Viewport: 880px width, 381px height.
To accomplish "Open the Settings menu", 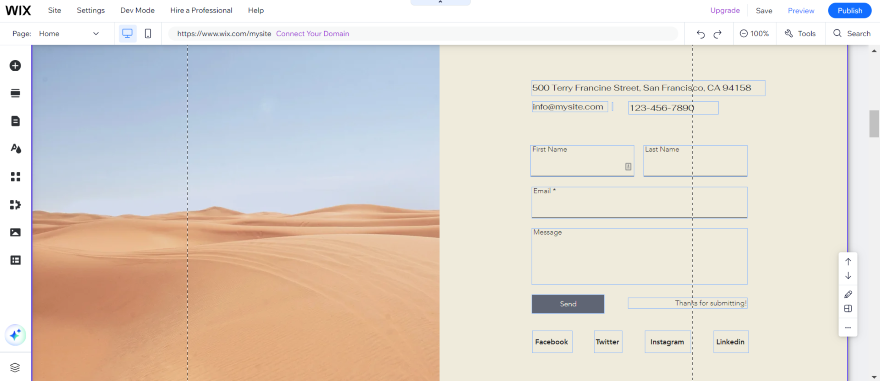I will tap(91, 11).
